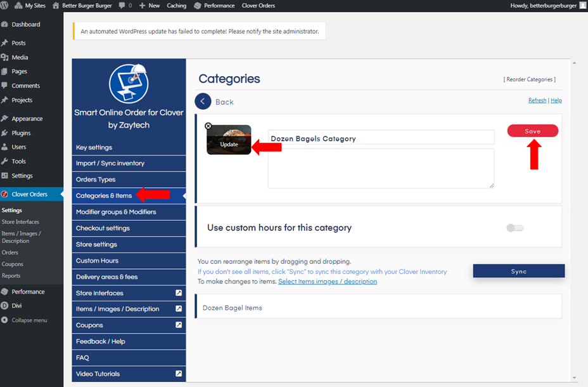The width and height of the screenshot is (588, 387).
Task: Click the Tools wrench icon
Action: coord(4,161)
